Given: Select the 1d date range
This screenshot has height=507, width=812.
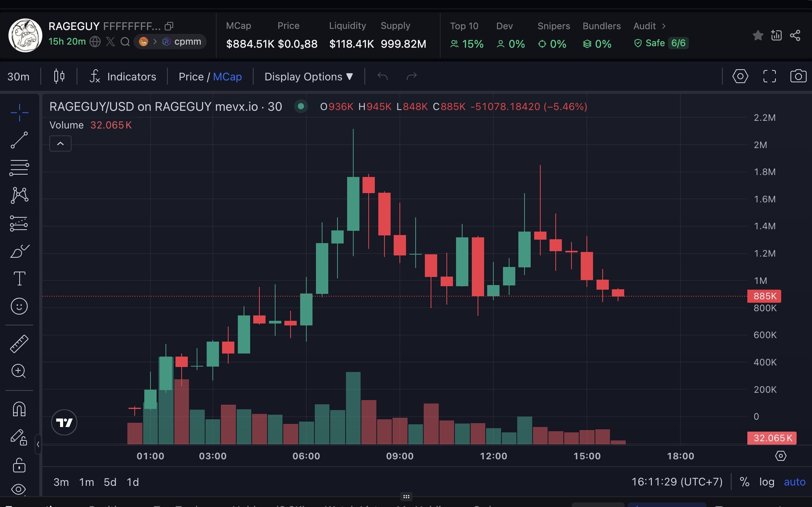Looking at the screenshot, I should click(133, 482).
